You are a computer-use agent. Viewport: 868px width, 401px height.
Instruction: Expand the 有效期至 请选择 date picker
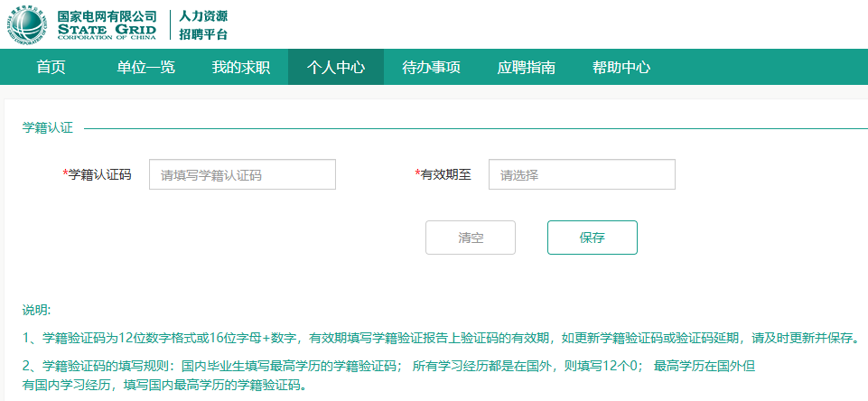582,175
